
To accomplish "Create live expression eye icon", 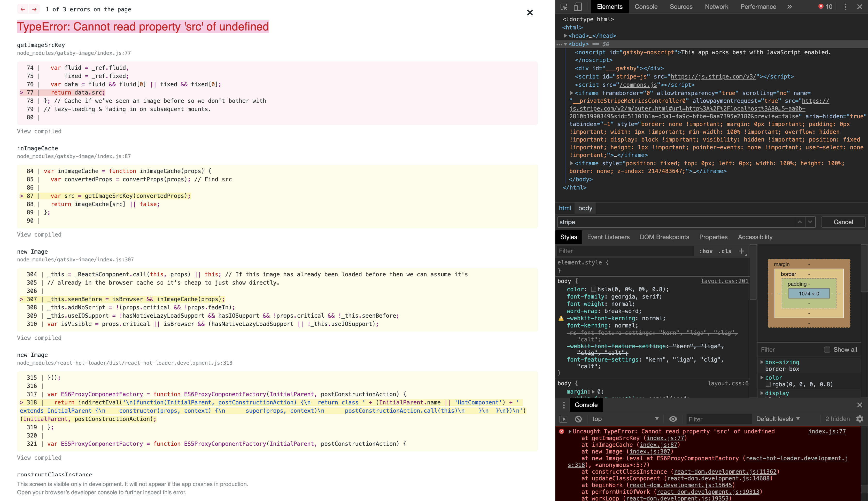I will coord(673,419).
